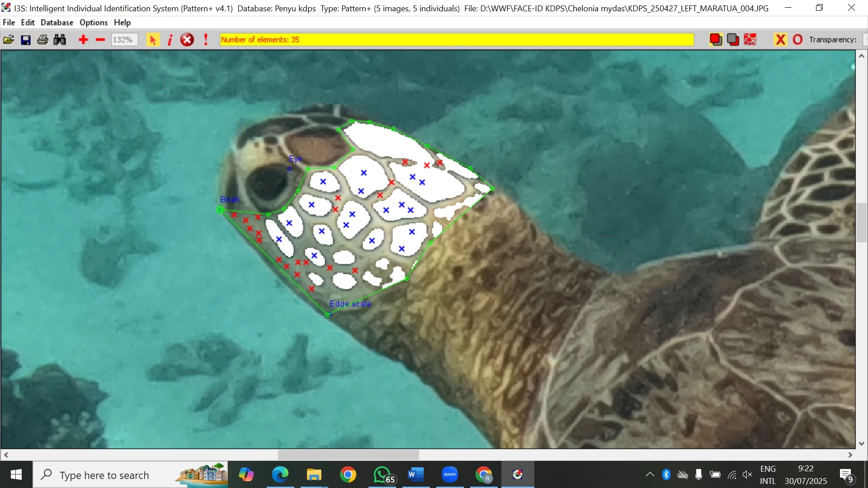Toggle the red-over-gray foreground layer button

pos(716,40)
